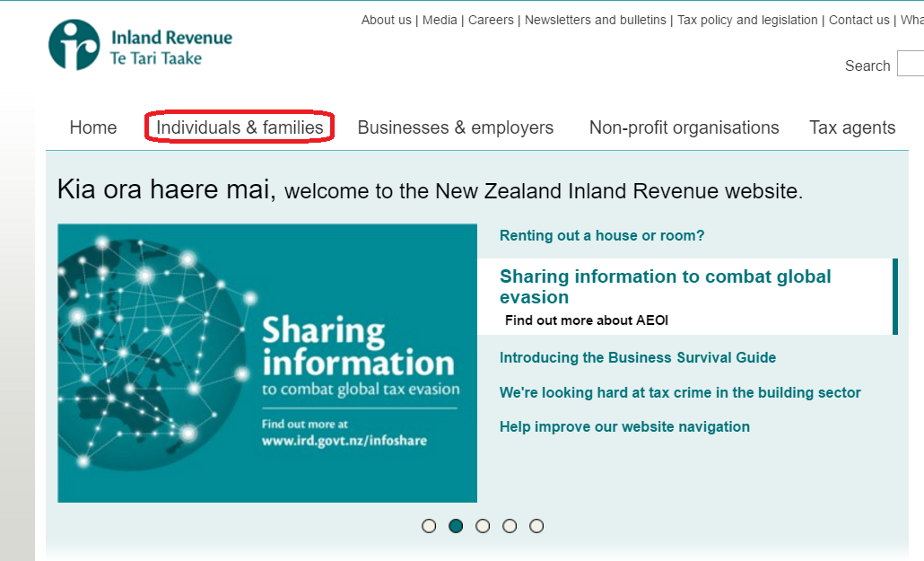The width and height of the screenshot is (924, 561).
Task: Click into the Search input field
Action: [x=910, y=65]
